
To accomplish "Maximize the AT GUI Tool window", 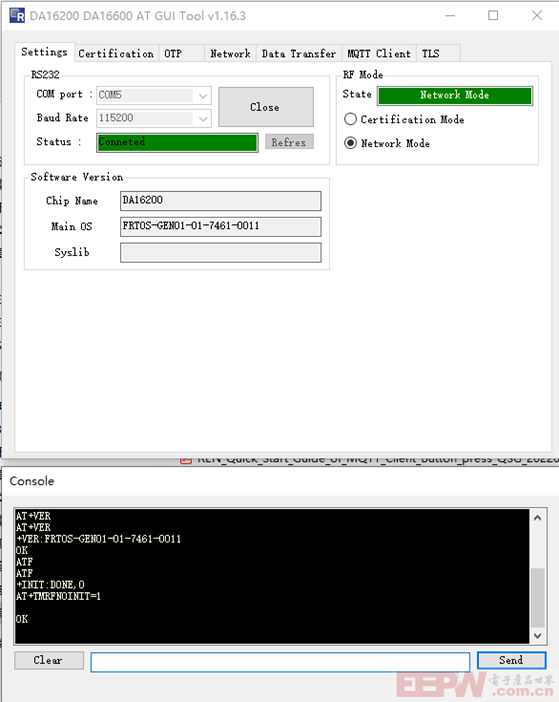I will (493, 16).
